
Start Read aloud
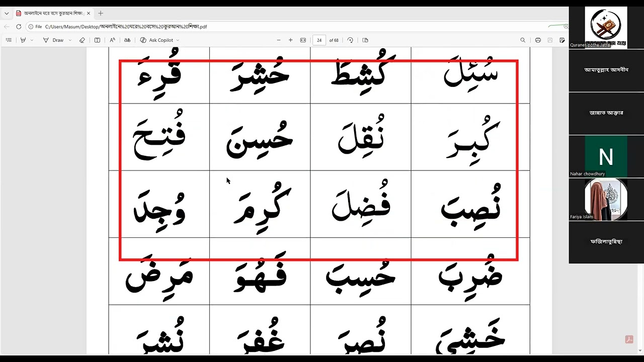point(112,40)
